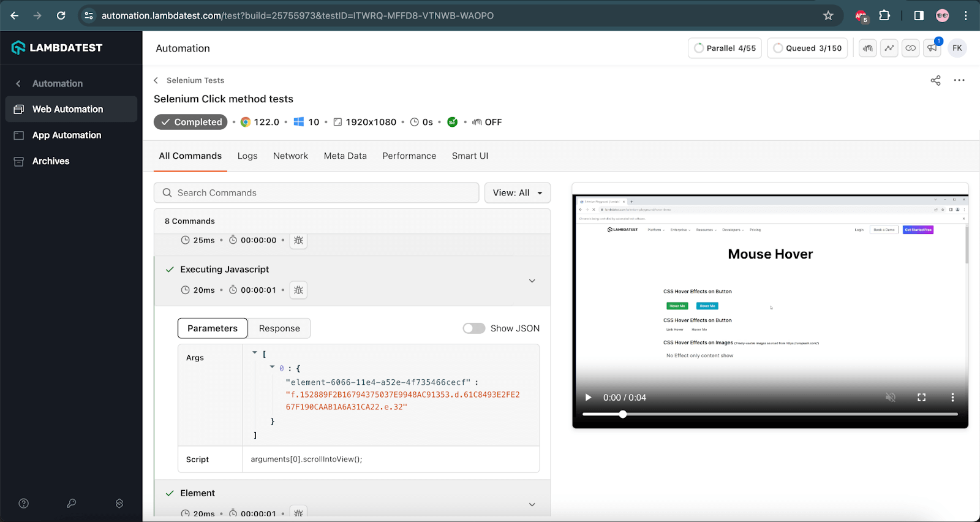Open the tunnel icon in header
The width and height of the screenshot is (980, 522).
(868, 48)
